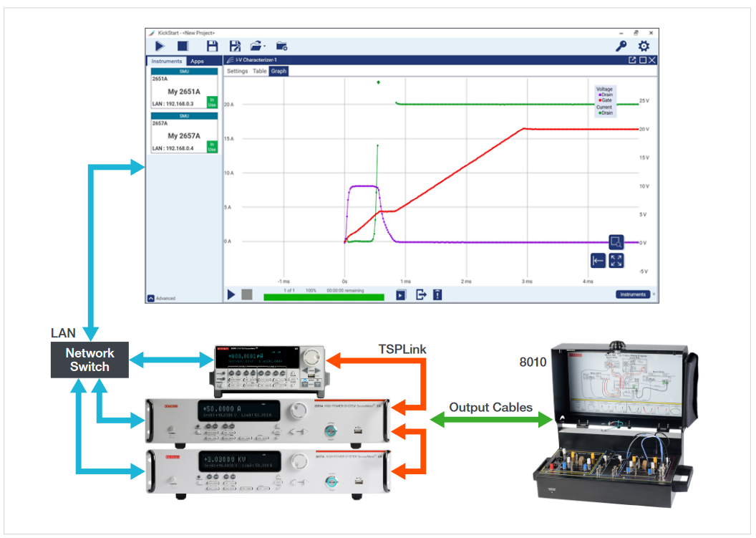
Task: Toggle Gate voltage series in legend
Action: point(605,100)
